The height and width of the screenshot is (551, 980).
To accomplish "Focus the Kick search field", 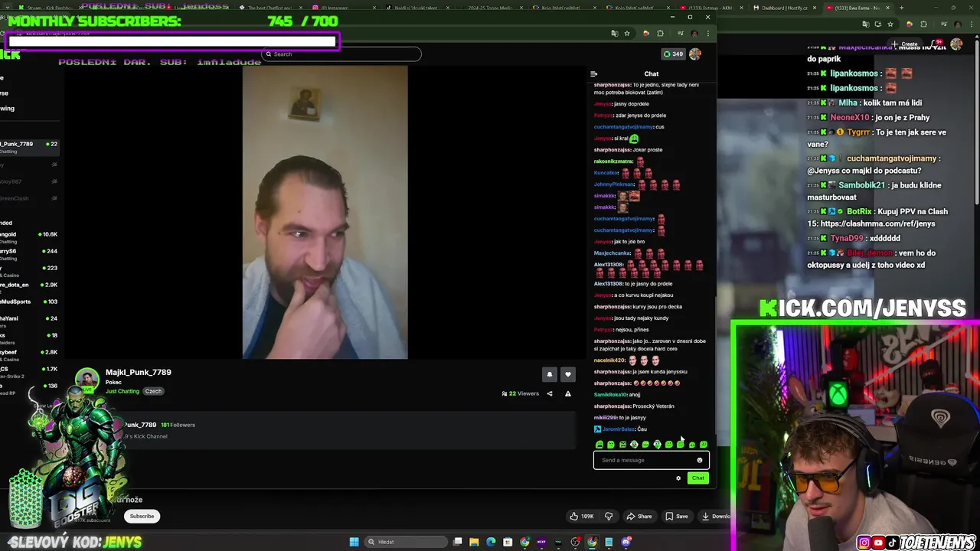I will click(x=341, y=54).
